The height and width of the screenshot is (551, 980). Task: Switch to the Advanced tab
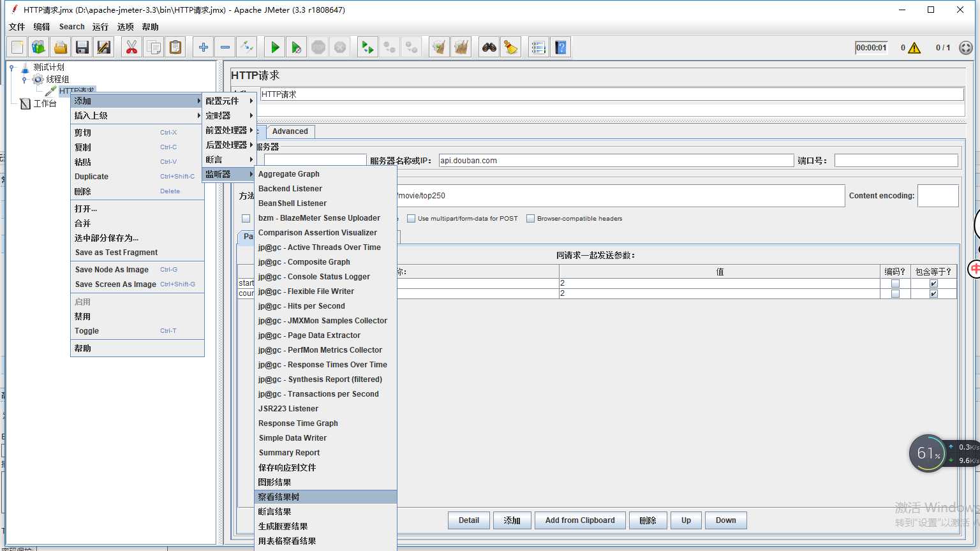pyautogui.click(x=290, y=131)
